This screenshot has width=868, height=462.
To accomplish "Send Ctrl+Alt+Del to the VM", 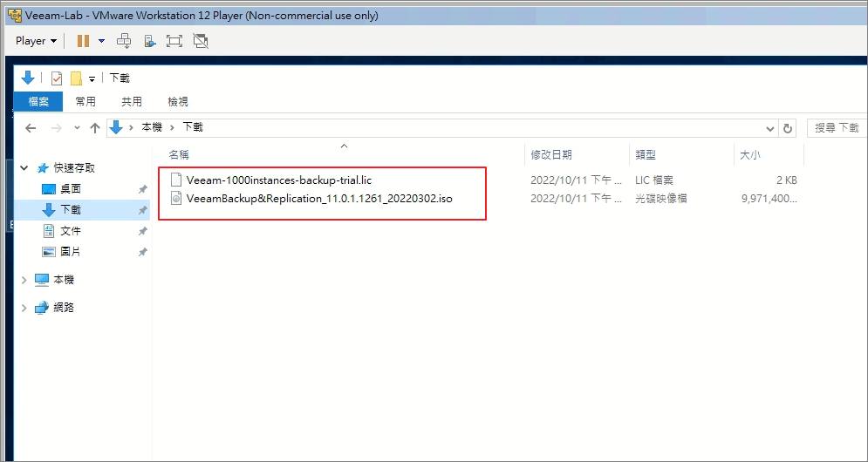I will [x=125, y=41].
